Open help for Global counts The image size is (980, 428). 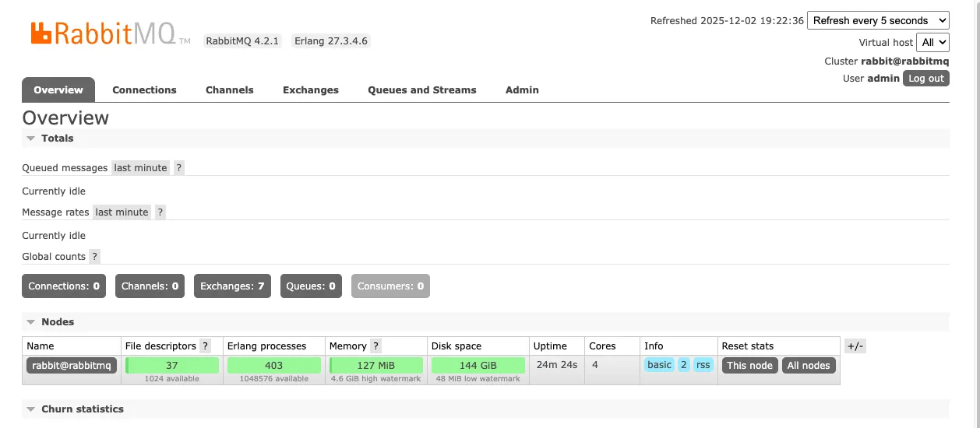click(x=95, y=257)
